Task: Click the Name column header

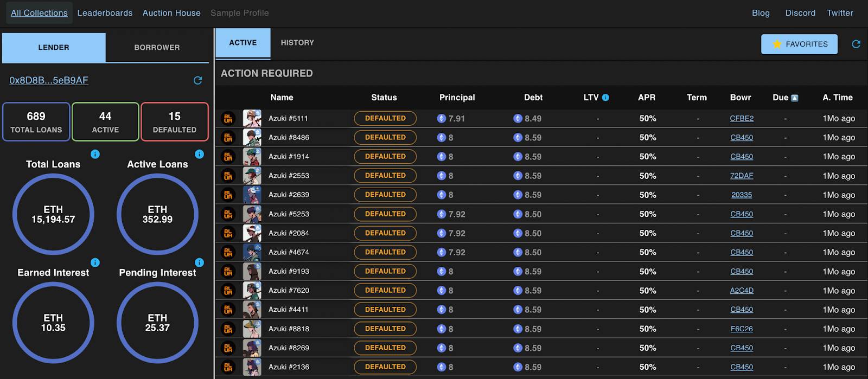Action: 282,98
